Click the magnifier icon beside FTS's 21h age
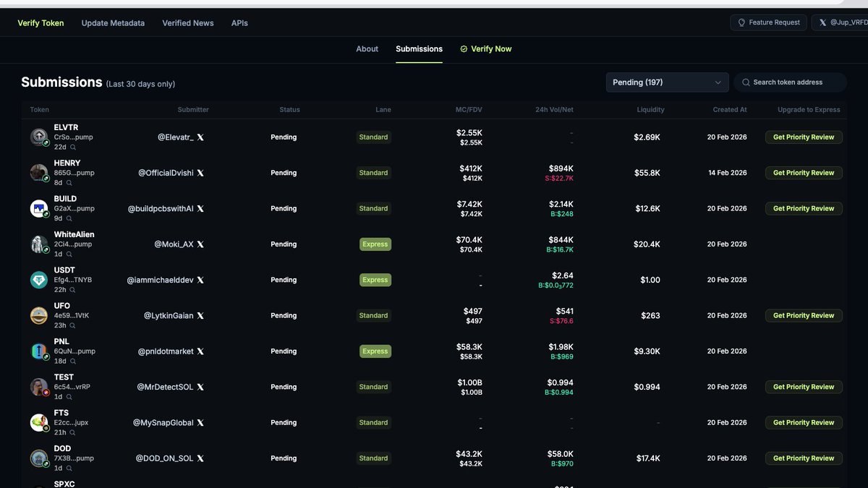This screenshot has height=488, width=868. click(x=73, y=433)
